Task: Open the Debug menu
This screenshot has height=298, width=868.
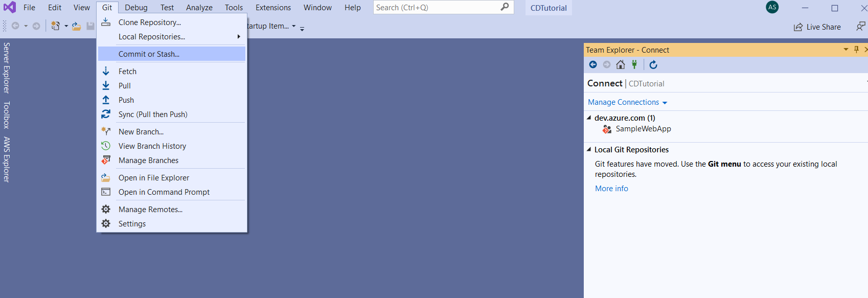Action: click(136, 7)
